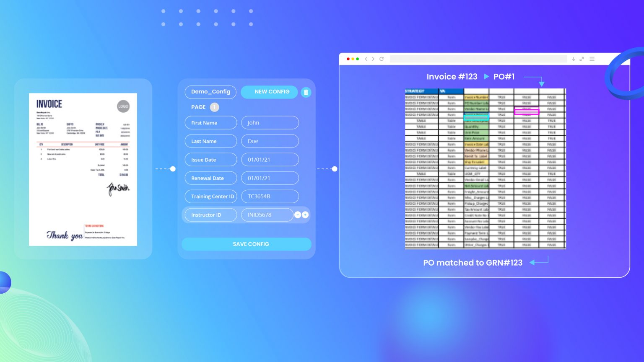Viewport: 644px width, 362px height.
Task: Select the Training Center ID field label
Action: 211,196
